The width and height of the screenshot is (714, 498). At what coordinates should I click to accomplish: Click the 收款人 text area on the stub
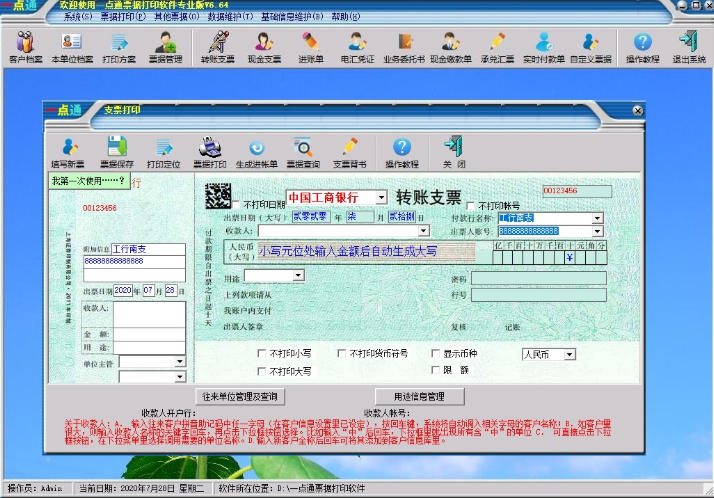click(149, 315)
